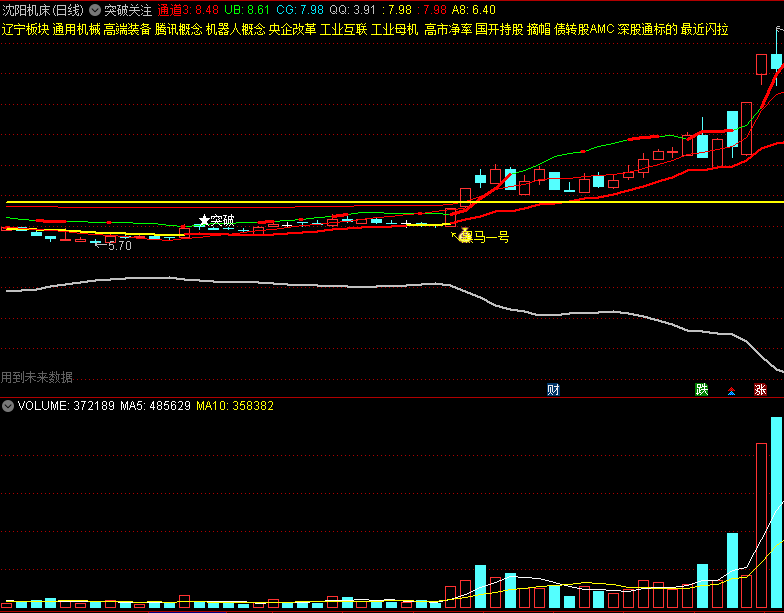Click the 通道3: 8.48 value
This screenshot has width=784, height=613.
(x=188, y=10)
